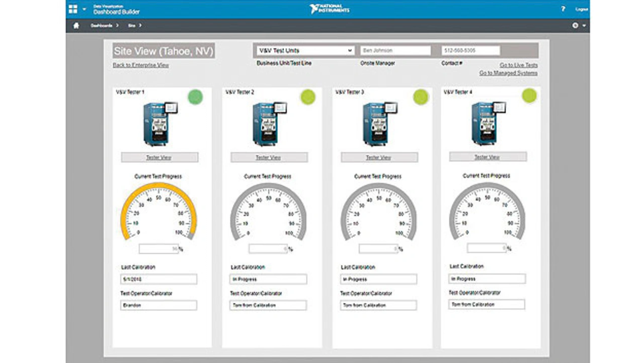The width and height of the screenshot is (644, 363).
Task: Click the home icon in breadcrumb bar
Action: (x=76, y=25)
